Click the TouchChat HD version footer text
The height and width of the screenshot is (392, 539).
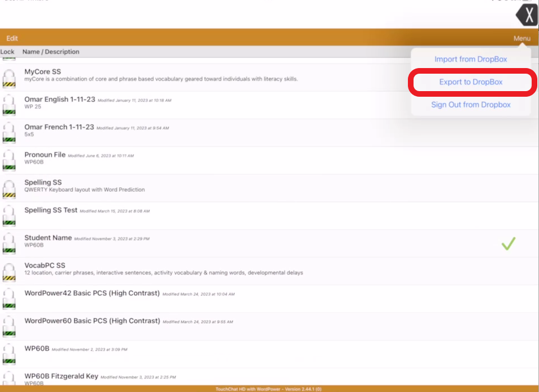click(268, 389)
